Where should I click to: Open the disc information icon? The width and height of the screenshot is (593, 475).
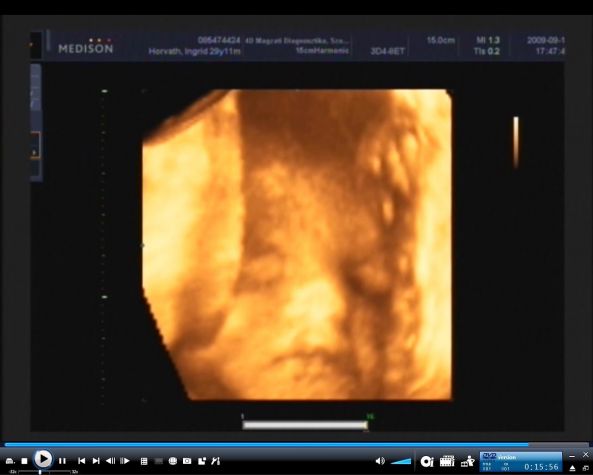tap(427, 461)
